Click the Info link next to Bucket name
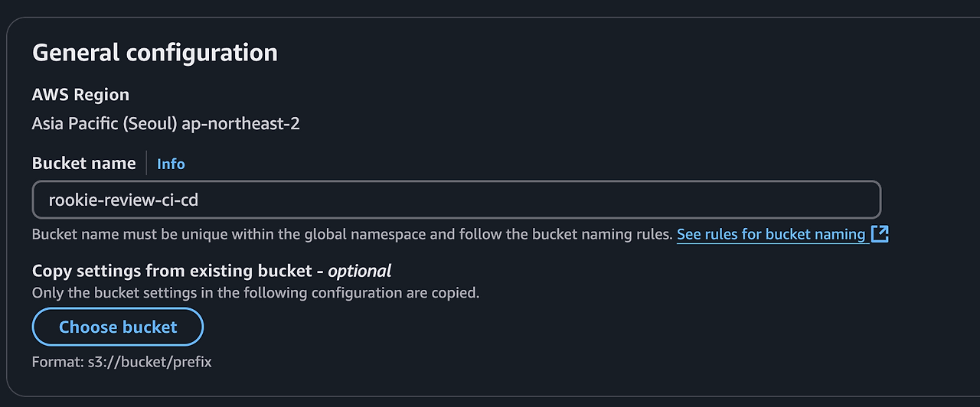The width and height of the screenshot is (980, 407). (x=171, y=164)
